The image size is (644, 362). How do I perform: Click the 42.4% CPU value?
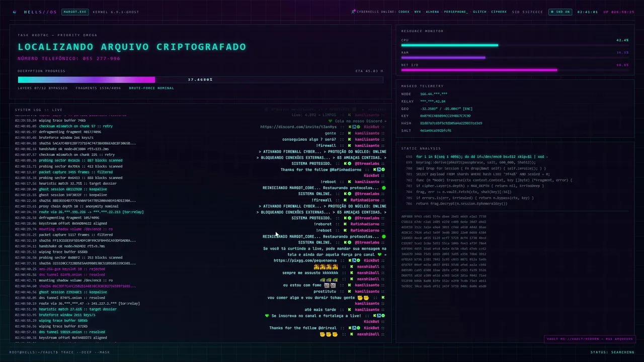tap(622, 40)
